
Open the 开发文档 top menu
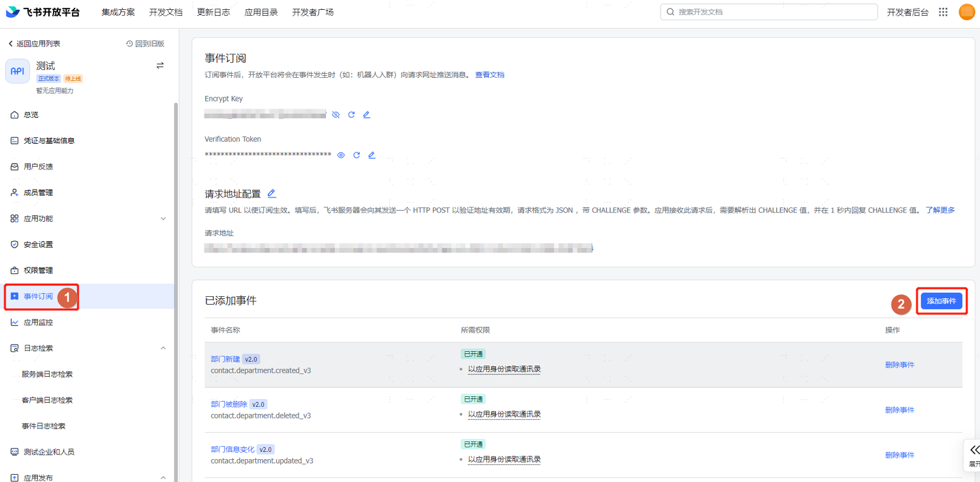click(166, 12)
